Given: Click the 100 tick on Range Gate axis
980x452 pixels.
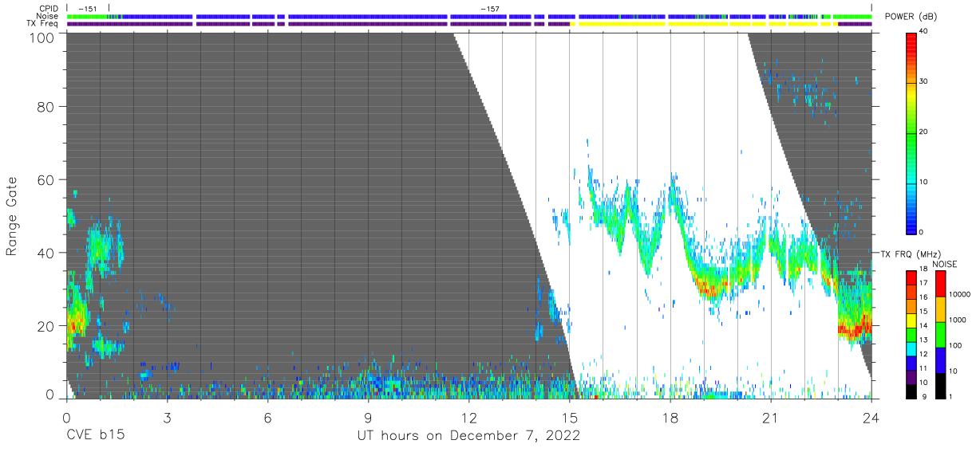Looking at the screenshot, I should pyautogui.click(x=43, y=37).
